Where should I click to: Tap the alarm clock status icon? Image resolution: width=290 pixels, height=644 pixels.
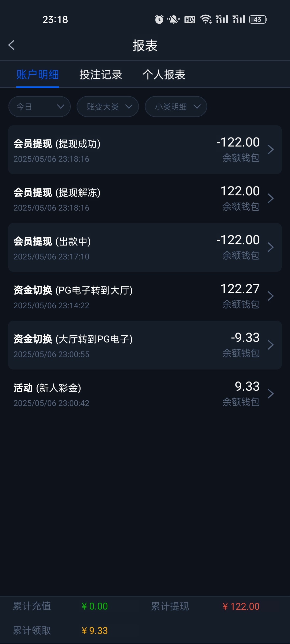point(159,19)
